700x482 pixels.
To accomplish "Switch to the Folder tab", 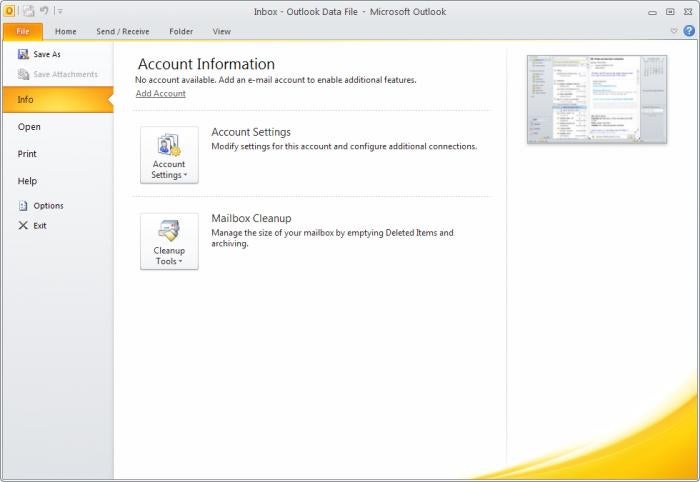I will point(181,31).
